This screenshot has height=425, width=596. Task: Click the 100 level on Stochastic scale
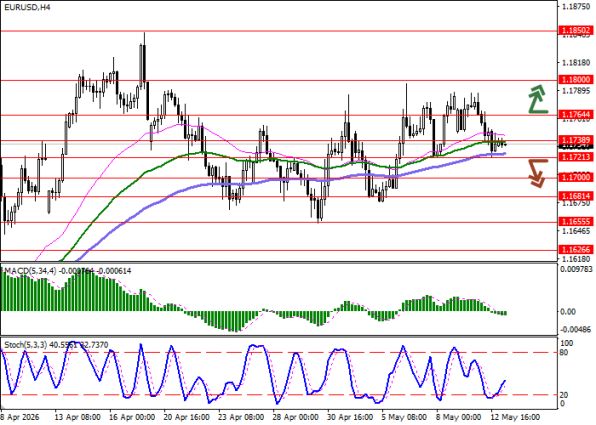[567, 343]
